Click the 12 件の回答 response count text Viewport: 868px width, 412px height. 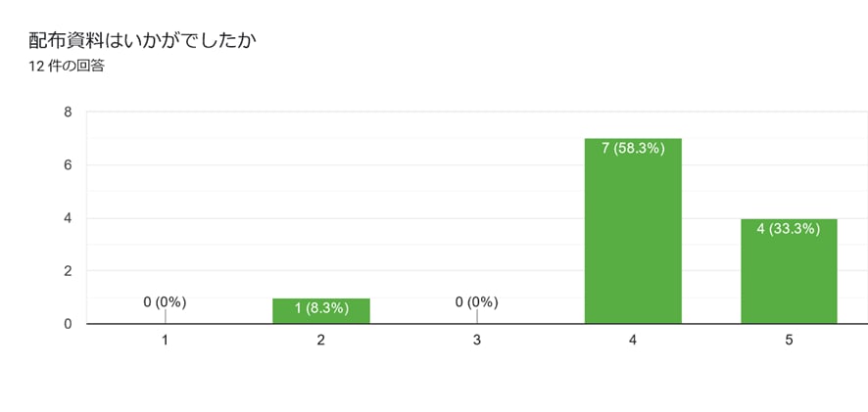pos(67,67)
